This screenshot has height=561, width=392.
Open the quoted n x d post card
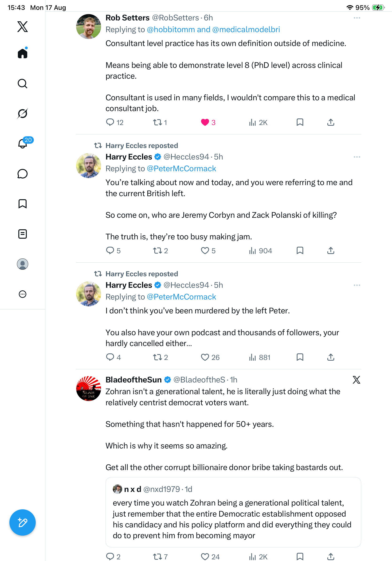233,512
